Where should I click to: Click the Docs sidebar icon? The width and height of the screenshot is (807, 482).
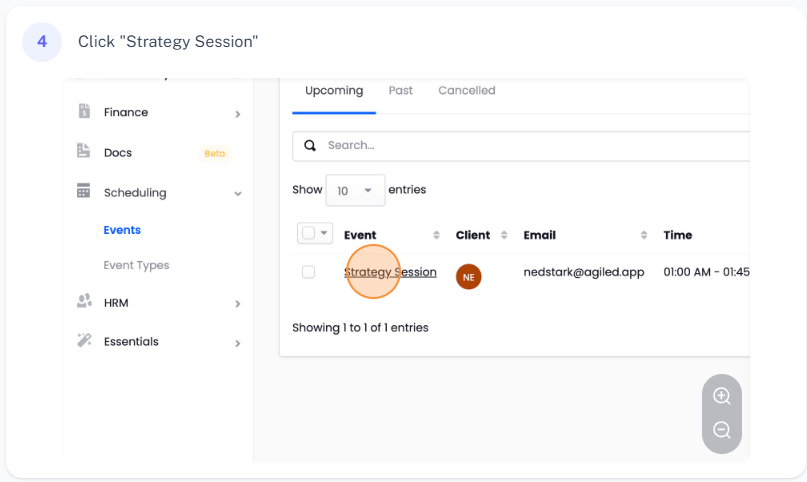point(84,152)
